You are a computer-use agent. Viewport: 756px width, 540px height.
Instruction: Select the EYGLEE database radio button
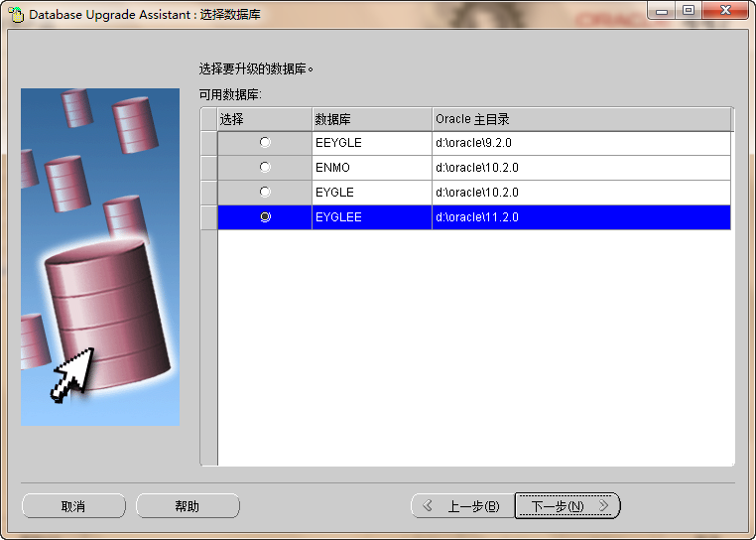coord(265,216)
